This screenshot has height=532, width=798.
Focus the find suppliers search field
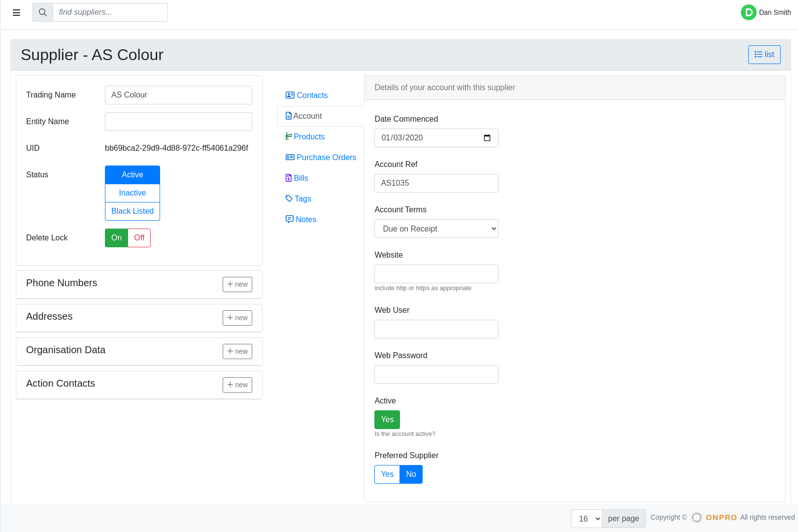pos(110,12)
